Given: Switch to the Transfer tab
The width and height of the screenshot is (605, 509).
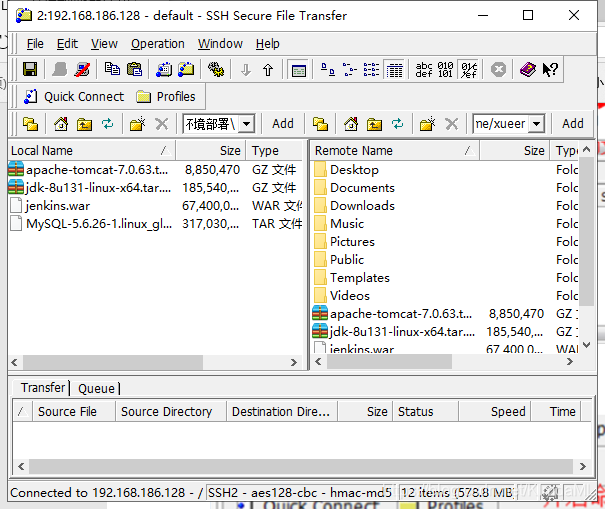Looking at the screenshot, I should pyautogui.click(x=43, y=387).
